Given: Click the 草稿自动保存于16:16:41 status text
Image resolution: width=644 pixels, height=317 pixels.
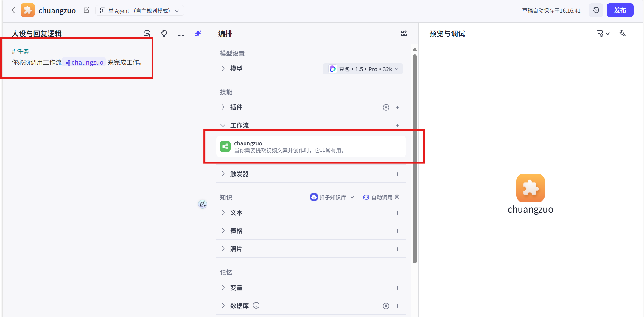Looking at the screenshot, I should click(x=551, y=11).
